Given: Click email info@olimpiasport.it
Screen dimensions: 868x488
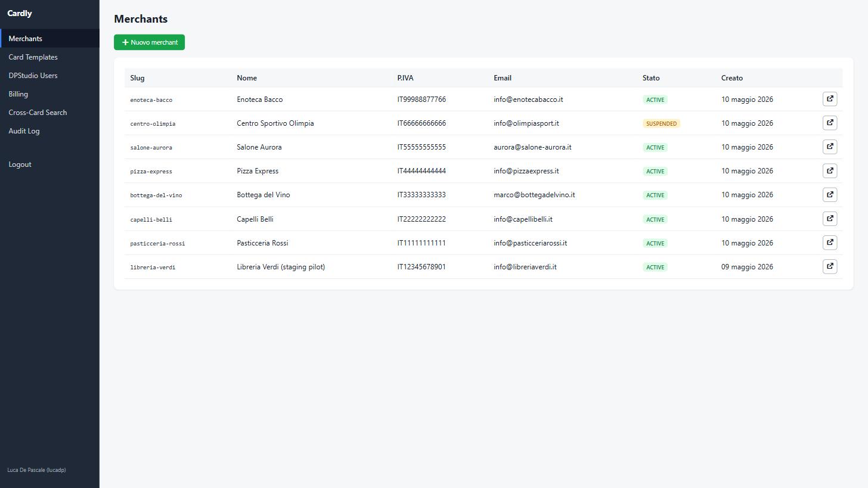Looking at the screenshot, I should [526, 123].
